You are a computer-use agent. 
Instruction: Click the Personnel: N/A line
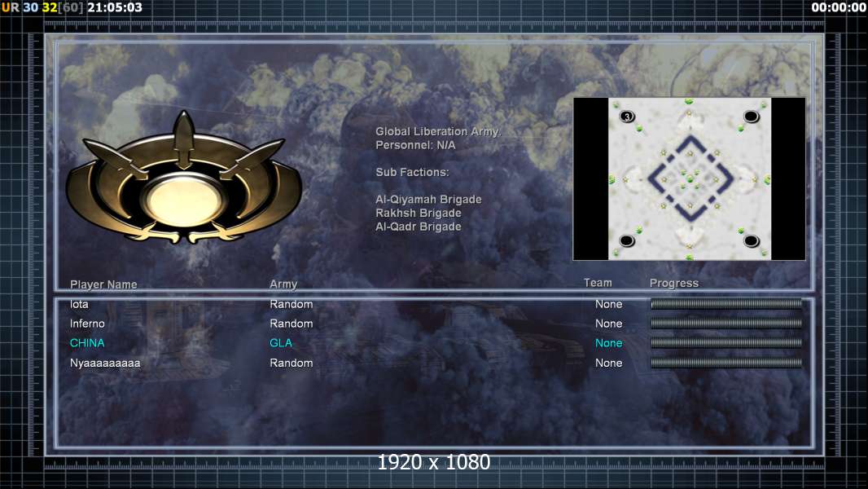[x=415, y=145]
